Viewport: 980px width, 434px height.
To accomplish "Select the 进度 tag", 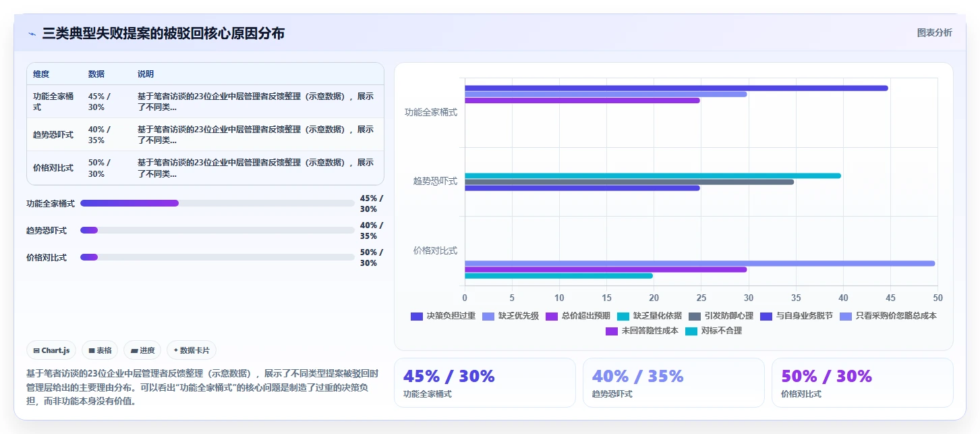I will pos(142,350).
